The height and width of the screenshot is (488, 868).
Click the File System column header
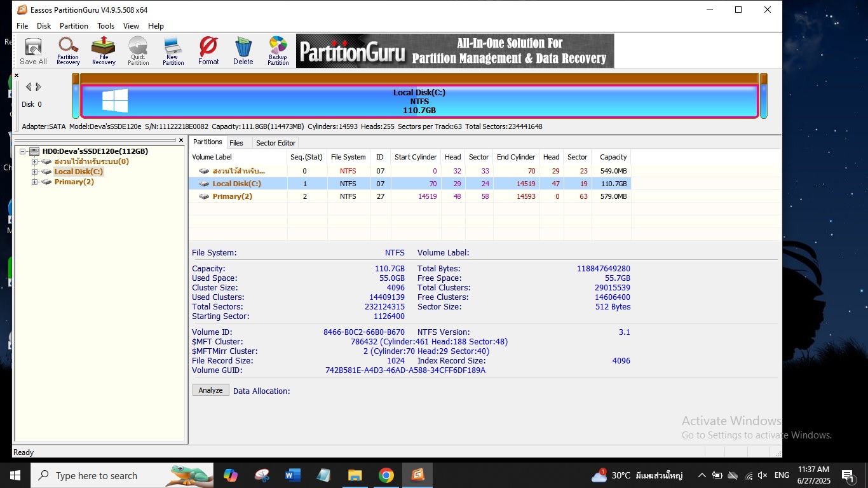click(348, 157)
